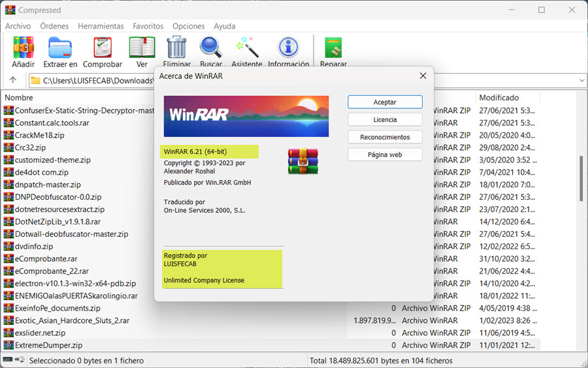Click the Crc32.zip archive icon
This screenshot has width=588, height=368.
coord(8,147)
